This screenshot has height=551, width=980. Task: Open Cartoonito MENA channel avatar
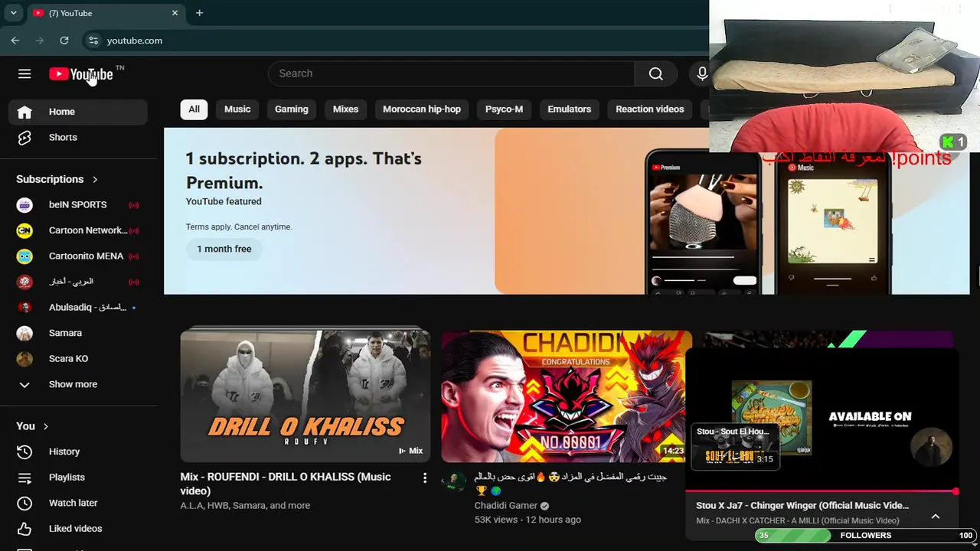(24, 256)
